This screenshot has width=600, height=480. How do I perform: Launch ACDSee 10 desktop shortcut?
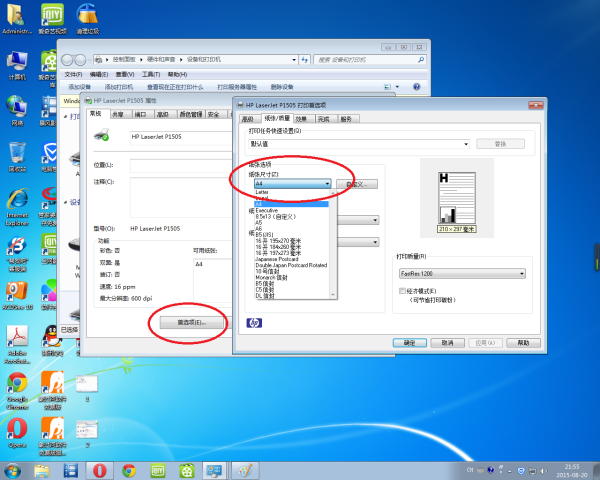click(x=17, y=291)
